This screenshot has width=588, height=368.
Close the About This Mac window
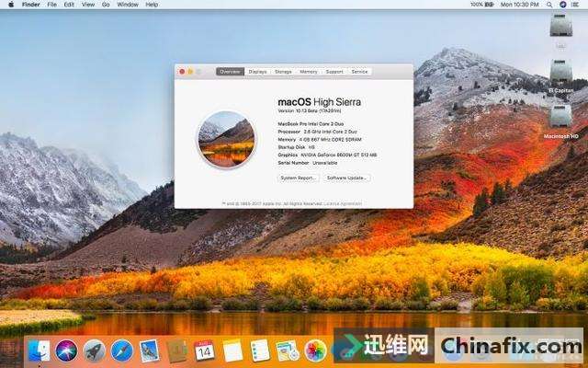182,72
